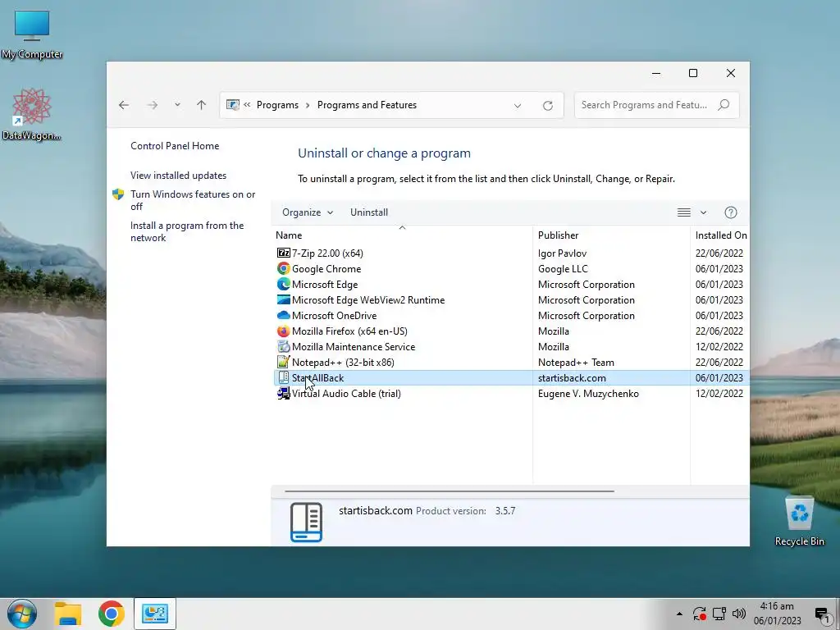Open Control Panel Home link
Image resolution: width=840 pixels, height=630 pixels.
coord(175,146)
